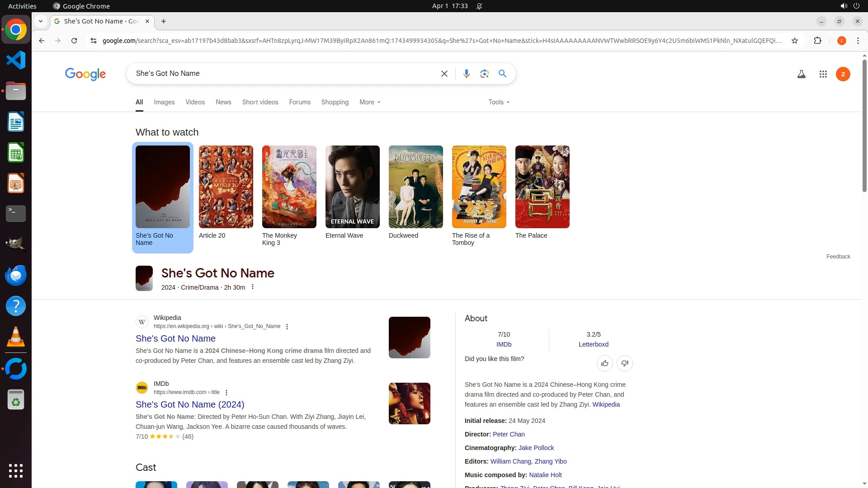
Task: Open the Tools dropdown
Action: tap(499, 102)
